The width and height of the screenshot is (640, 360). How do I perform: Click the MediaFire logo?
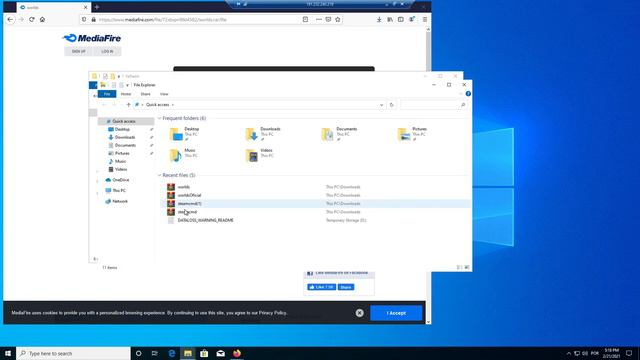92,38
